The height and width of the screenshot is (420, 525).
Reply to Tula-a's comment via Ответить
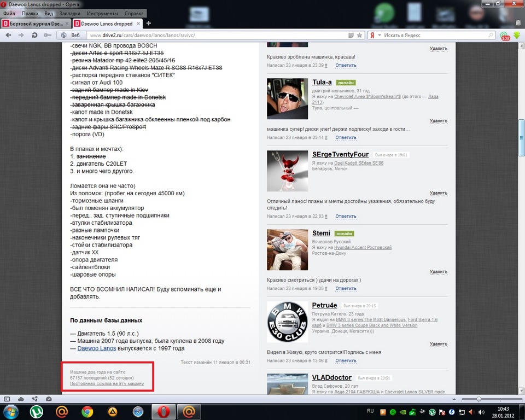click(346, 138)
